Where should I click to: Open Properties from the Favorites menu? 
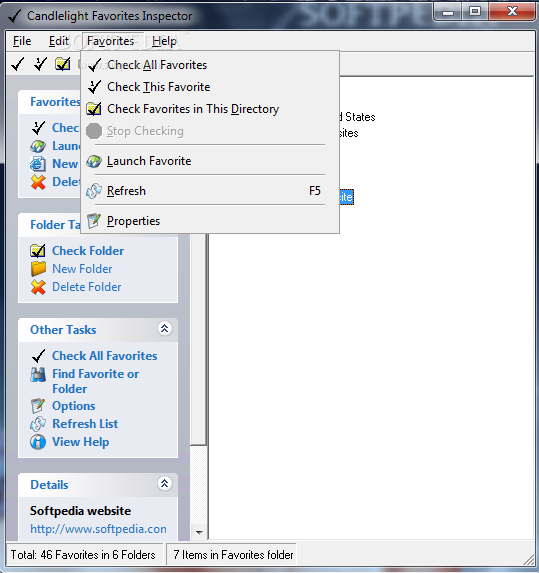(210, 221)
